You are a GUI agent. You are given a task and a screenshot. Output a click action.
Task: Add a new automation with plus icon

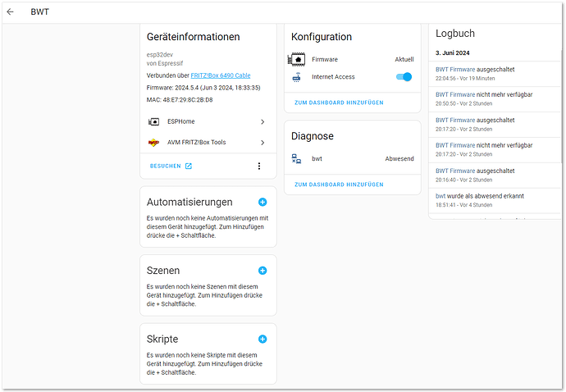coord(262,202)
